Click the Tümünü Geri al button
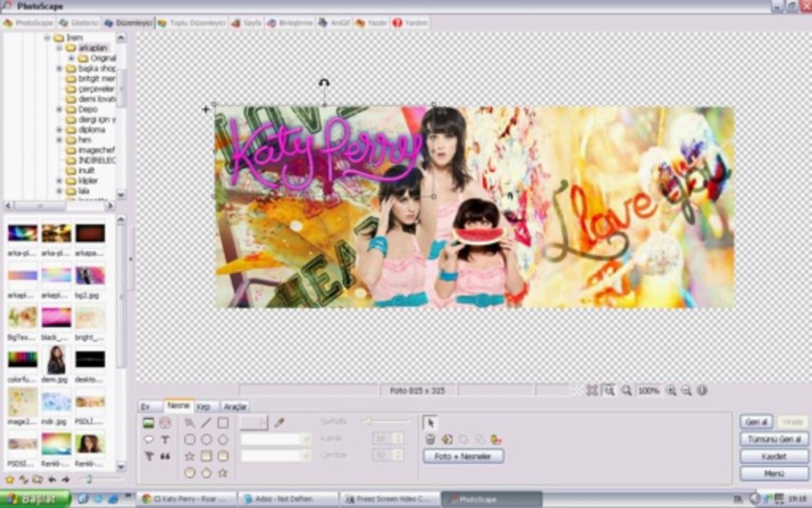This screenshot has height=508, width=812. coord(774,439)
